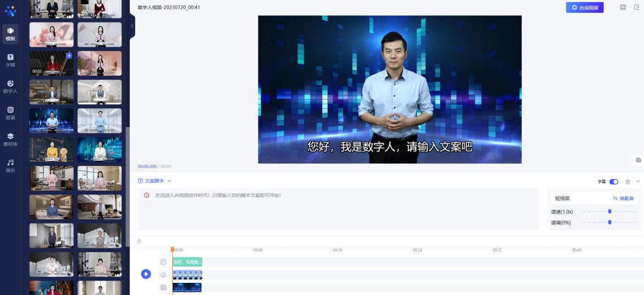Click the 00:32 mark on timeline ruler
The width and height of the screenshot is (644, 295).
tap(497, 250)
